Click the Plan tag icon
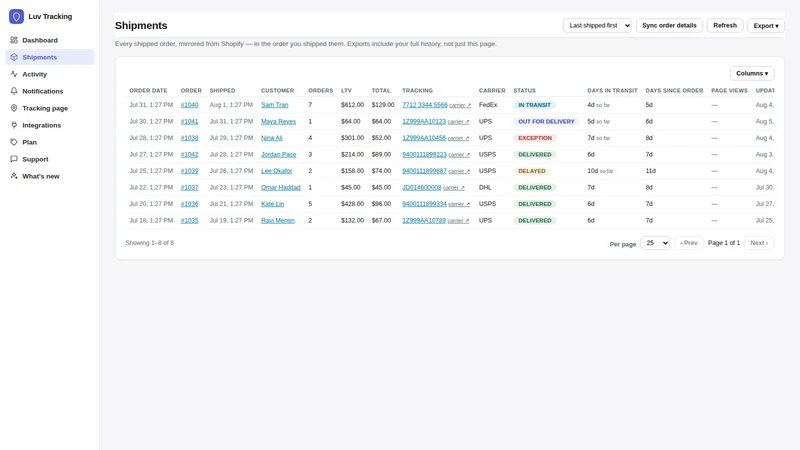Viewport: 800px width, 450px height. pyautogui.click(x=14, y=142)
